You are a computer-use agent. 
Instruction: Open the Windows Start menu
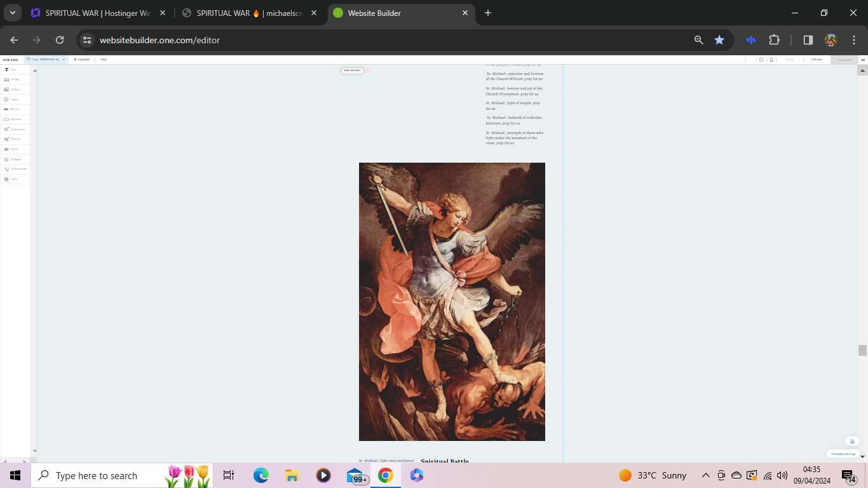tap(15, 475)
